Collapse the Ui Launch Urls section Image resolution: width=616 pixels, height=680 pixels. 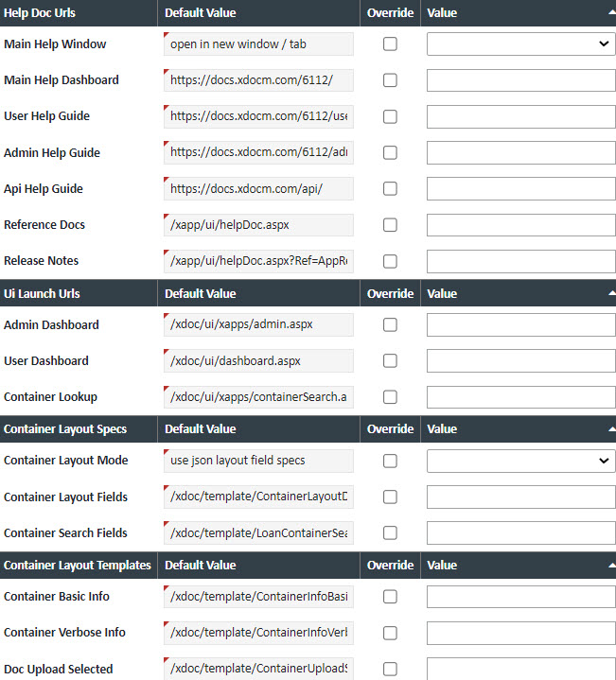click(x=610, y=294)
